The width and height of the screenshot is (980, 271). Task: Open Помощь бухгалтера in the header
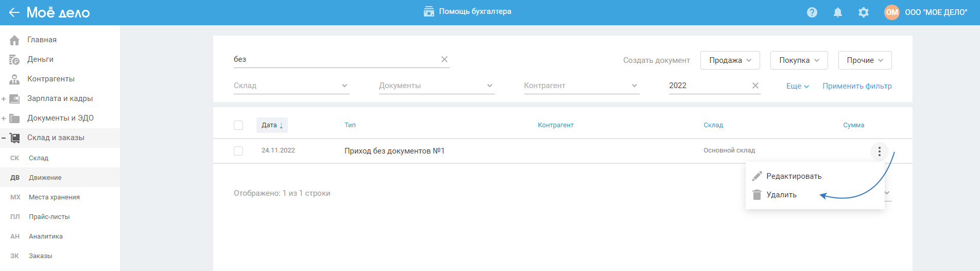coord(468,11)
